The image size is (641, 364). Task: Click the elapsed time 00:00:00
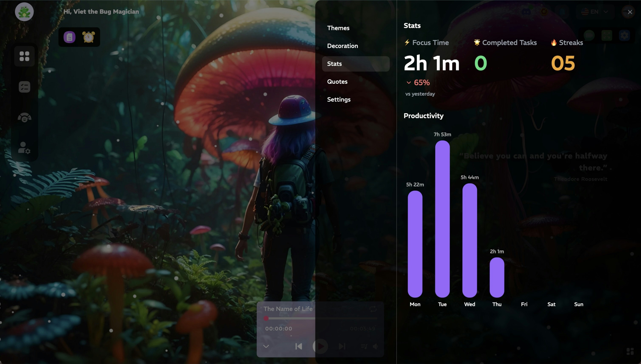tap(279, 329)
